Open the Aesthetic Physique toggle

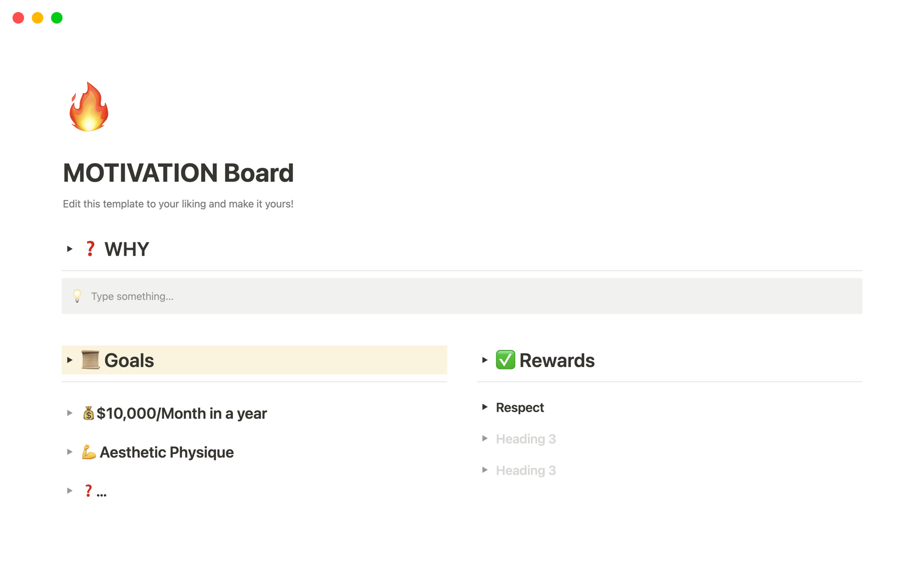pyautogui.click(x=70, y=452)
